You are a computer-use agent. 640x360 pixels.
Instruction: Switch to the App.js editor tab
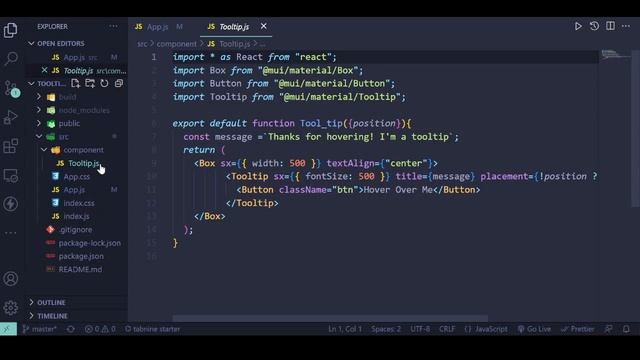[158, 27]
